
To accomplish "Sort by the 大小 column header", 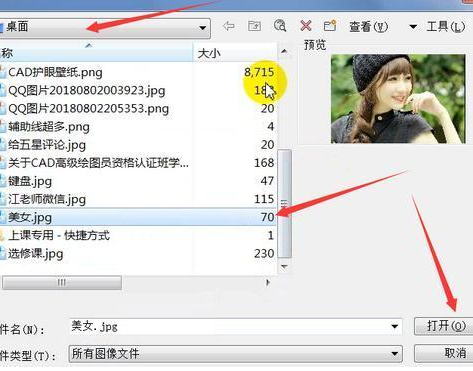I will pos(235,53).
